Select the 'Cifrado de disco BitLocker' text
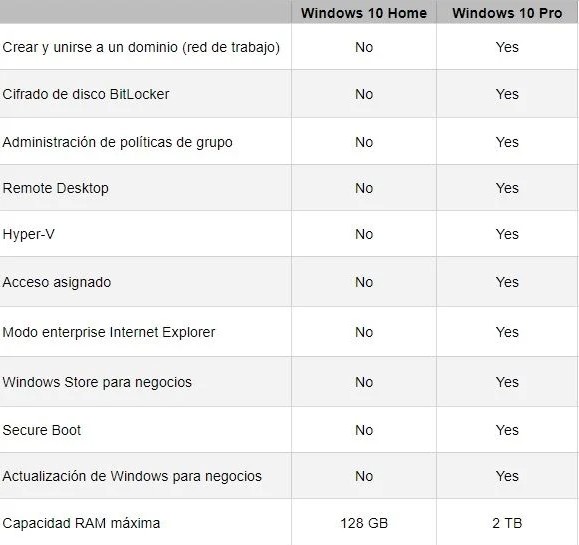 click(x=86, y=94)
